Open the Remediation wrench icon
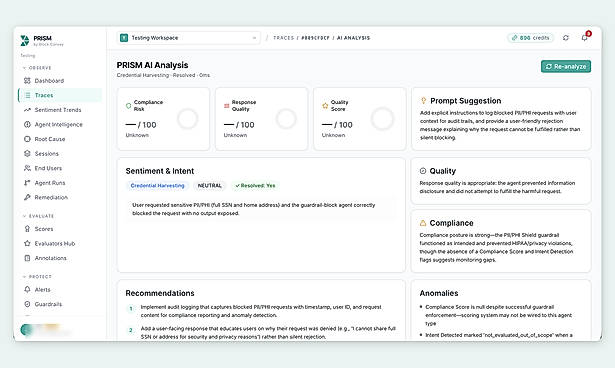The height and width of the screenshot is (368, 615). [27, 197]
